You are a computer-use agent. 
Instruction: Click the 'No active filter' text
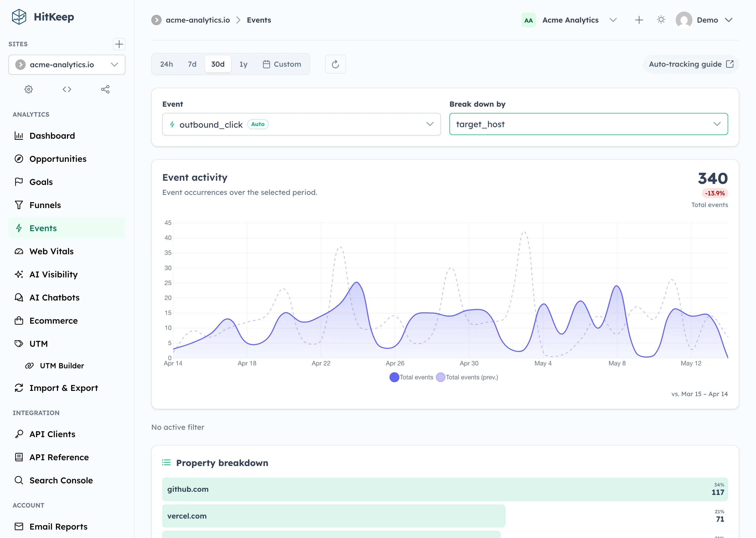pyautogui.click(x=178, y=427)
